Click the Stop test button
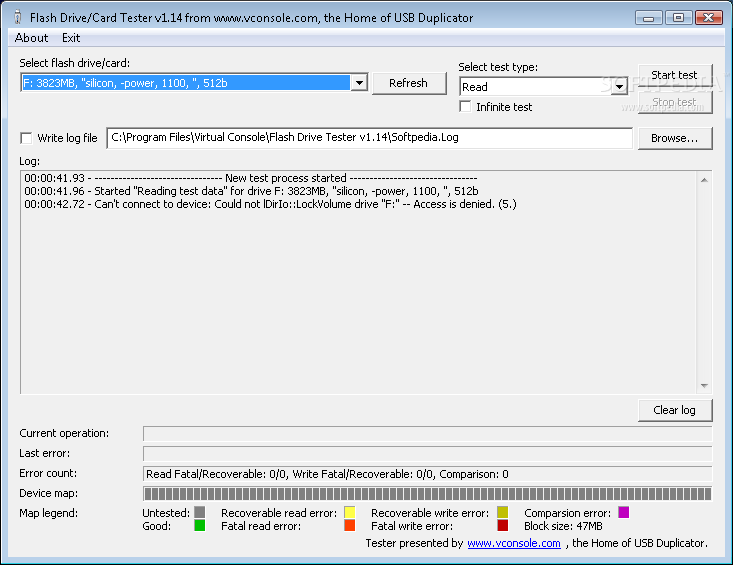The image size is (733, 565). [675, 102]
